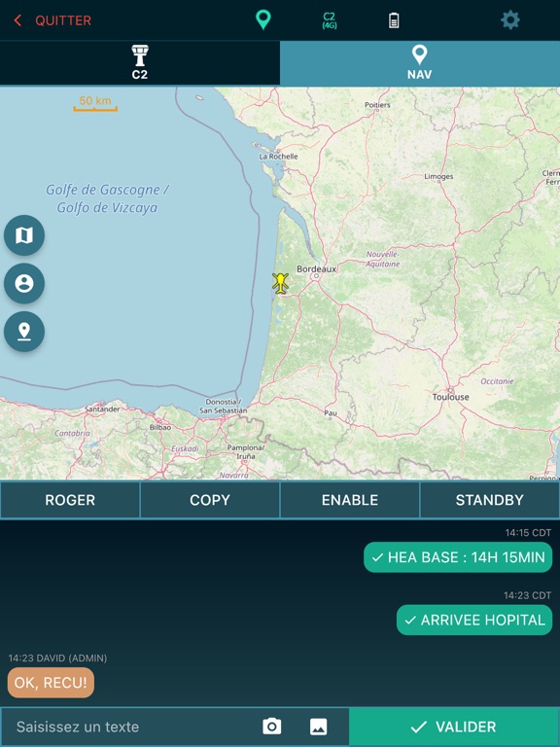The height and width of the screenshot is (747, 560).
Task: Open the image gallery attachment icon
Action: click(x=319, y=727)
